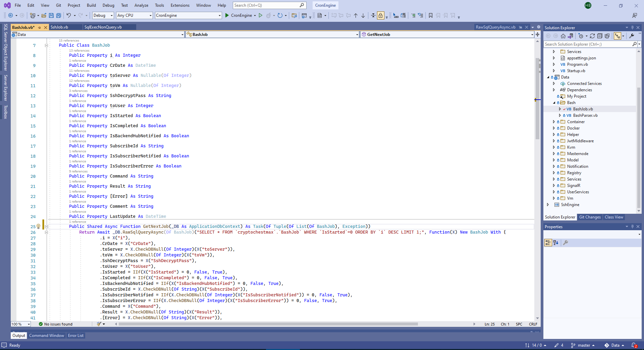Click the Navigate Backward arrow icon
Screen dimensions: 644x350
[x=11, y=15]
